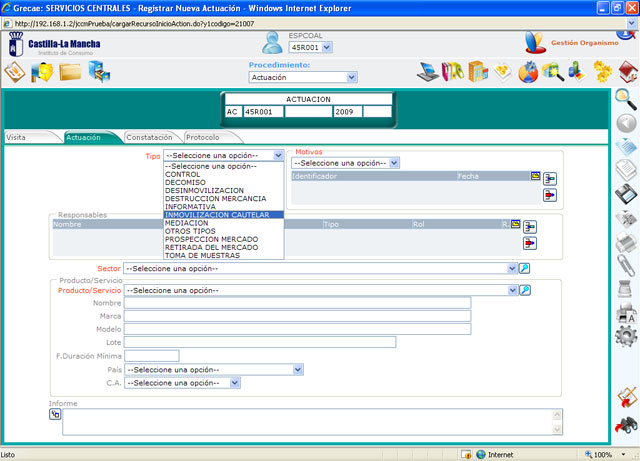Screen dimensions: 640x461
Task: Click the magnifying glass search icon in right sidebar
Action: coord(626,98)
